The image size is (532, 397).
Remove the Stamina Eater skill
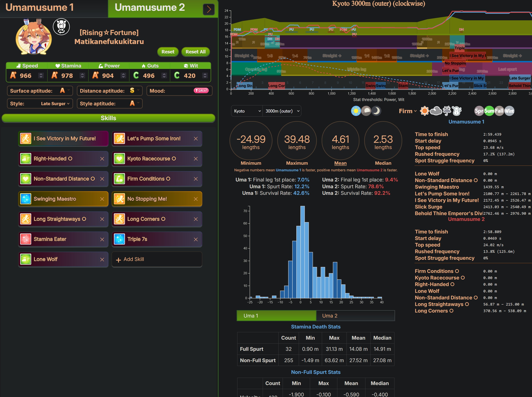click(102, 239)
